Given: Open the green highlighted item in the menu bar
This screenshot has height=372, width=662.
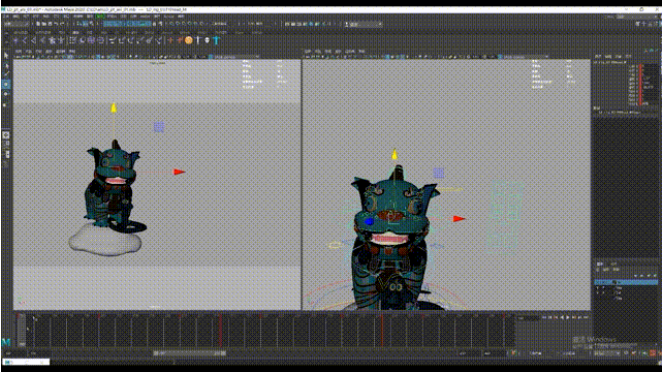Looking at the screenshot, I should click(100, 16).
